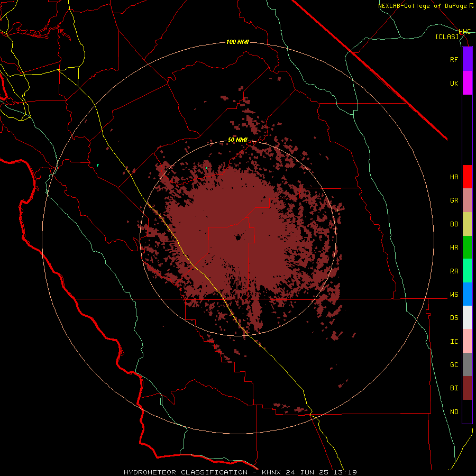Click the RF purple legend swatch

point(467,59)
